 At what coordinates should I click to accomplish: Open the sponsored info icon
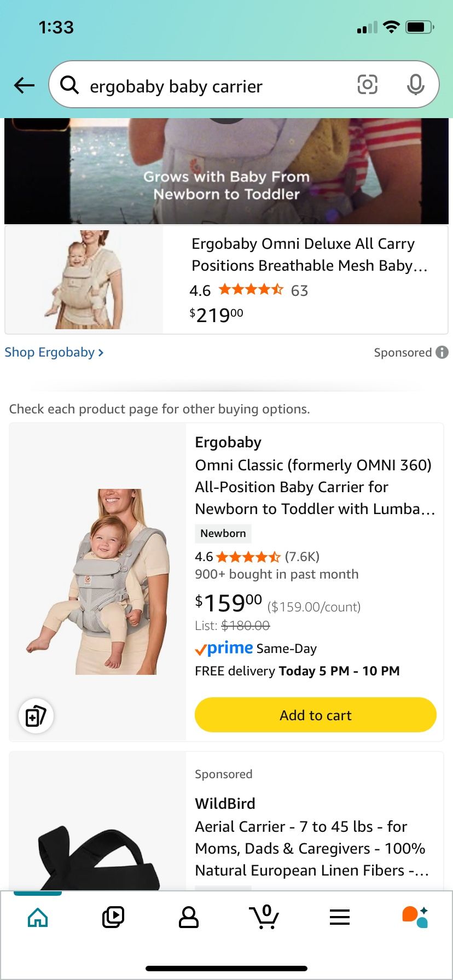click(x=442, y=352)
